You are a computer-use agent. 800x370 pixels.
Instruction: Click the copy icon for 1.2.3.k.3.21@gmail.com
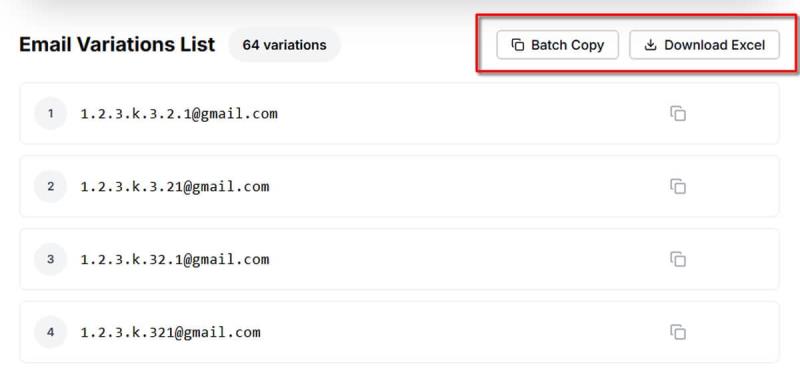pos(678,186)
